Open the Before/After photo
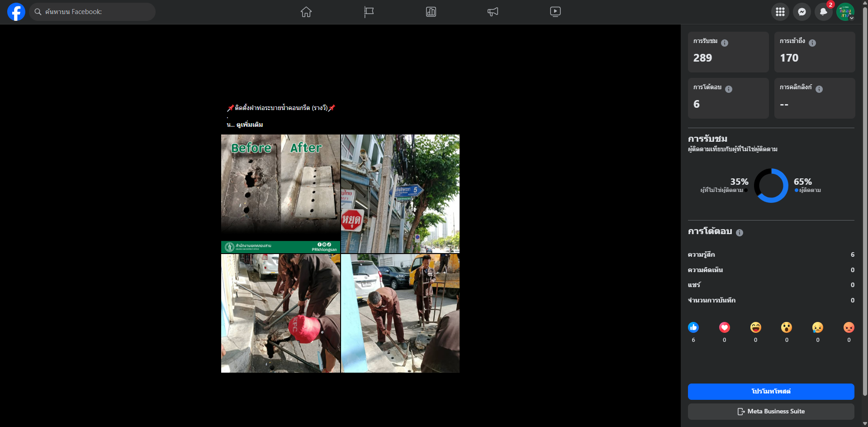868x427 pixels. (280, 193)
